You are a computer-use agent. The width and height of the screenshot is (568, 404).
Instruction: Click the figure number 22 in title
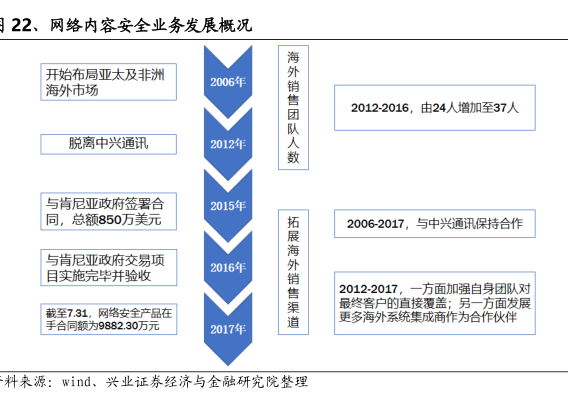tap(22, 26)
